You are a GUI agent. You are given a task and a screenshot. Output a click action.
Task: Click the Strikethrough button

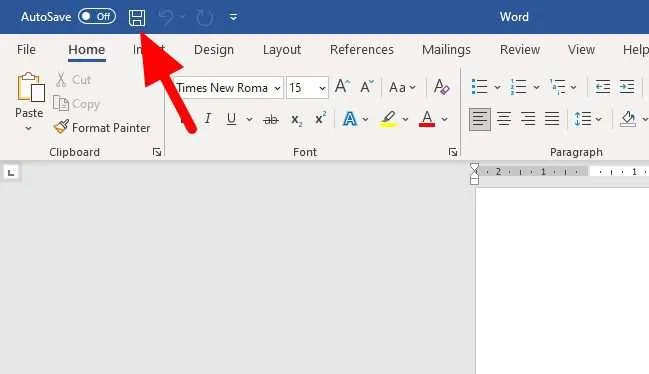tap(271, 120)
